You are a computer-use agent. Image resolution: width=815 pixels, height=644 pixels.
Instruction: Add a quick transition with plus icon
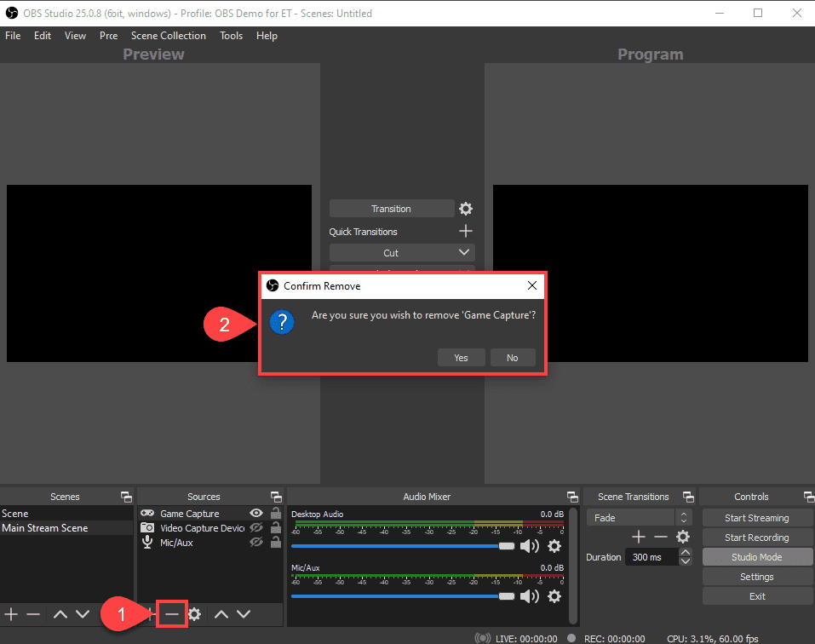466,231
